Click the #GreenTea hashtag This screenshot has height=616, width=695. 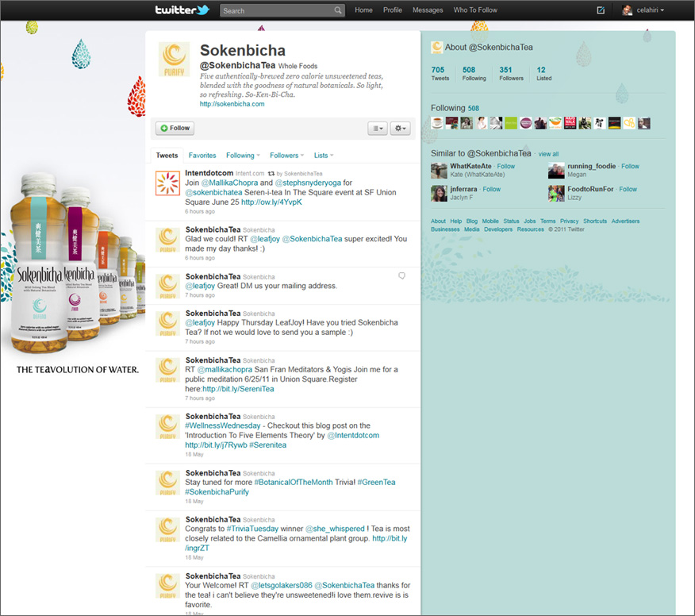point(376,482)
